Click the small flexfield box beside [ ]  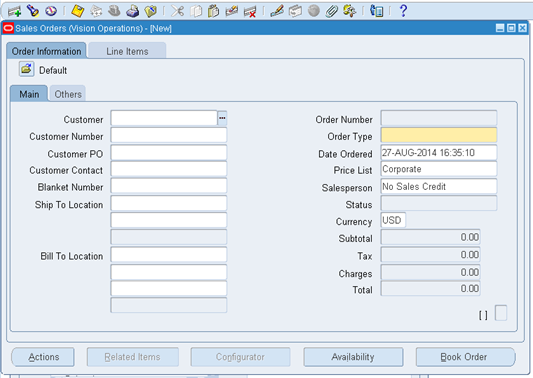[x=501, y=313]
